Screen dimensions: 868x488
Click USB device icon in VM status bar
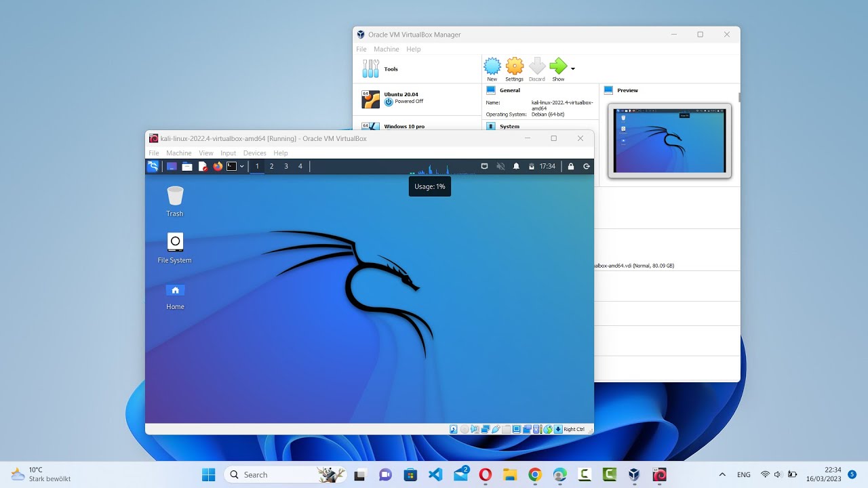pyautogui.click(x=496, y=429)
